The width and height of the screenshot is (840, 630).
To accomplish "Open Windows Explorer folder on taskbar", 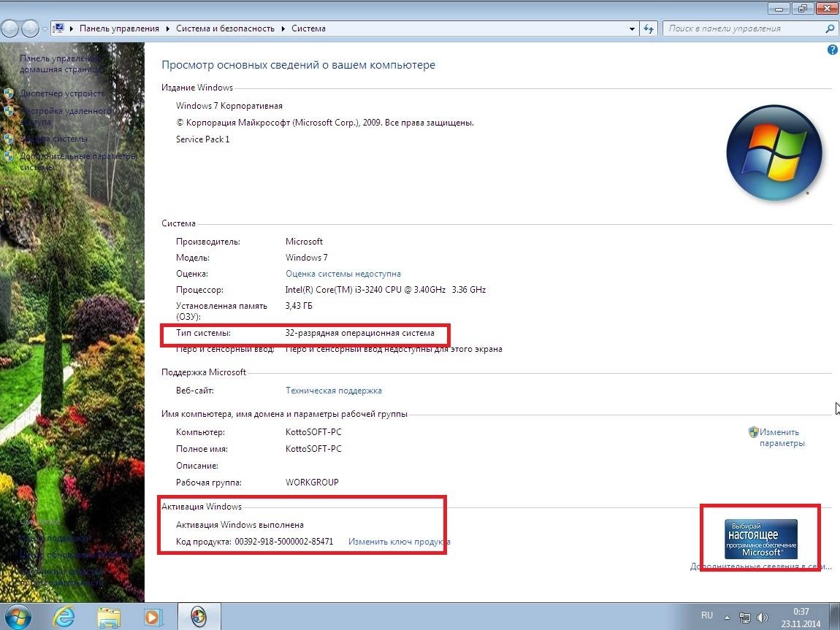I will 109,617.
